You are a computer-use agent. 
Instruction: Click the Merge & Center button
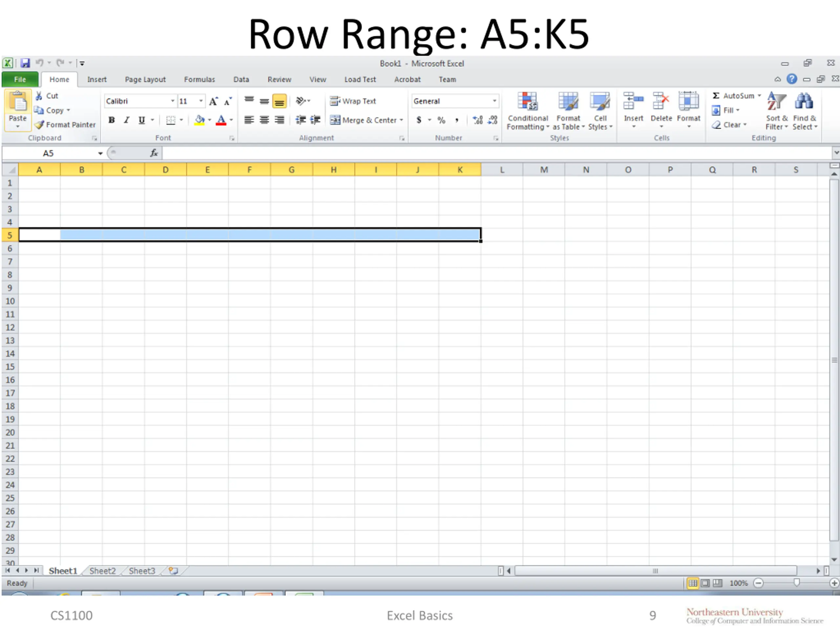click(366, 120)
